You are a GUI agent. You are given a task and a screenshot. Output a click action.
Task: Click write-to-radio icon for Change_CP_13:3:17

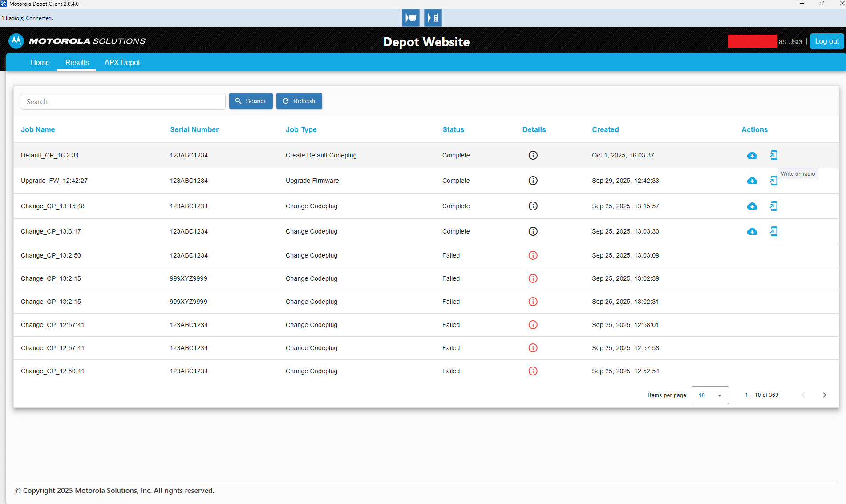point(773,231)
